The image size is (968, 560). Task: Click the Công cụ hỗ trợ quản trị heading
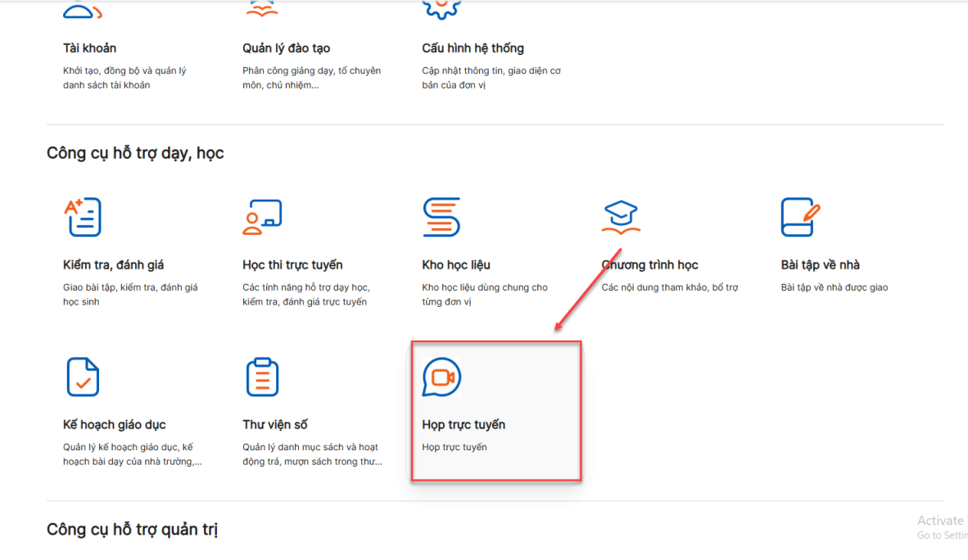132,529
